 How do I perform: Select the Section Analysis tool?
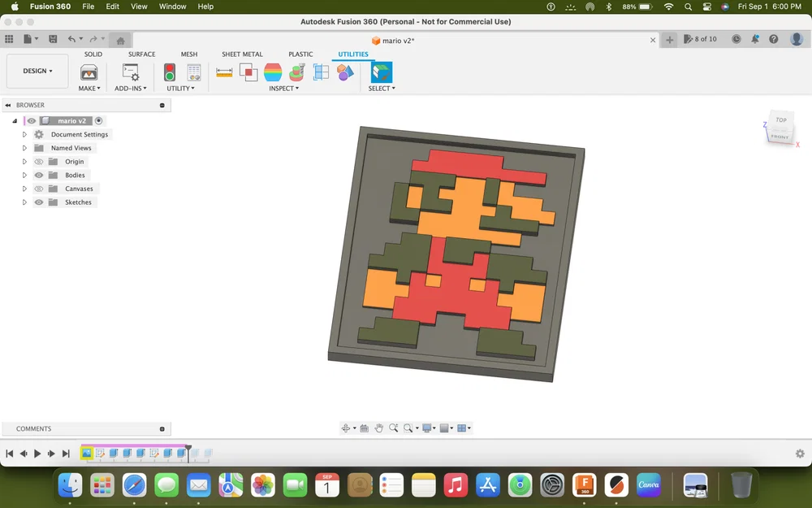321,72
